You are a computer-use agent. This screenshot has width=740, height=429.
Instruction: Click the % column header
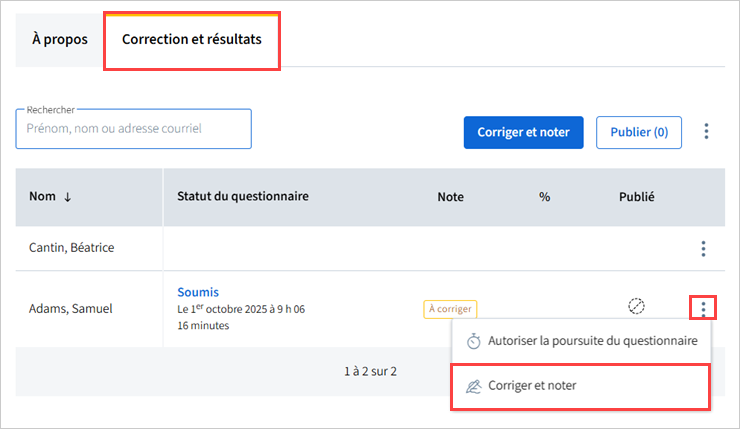point(545,197)
